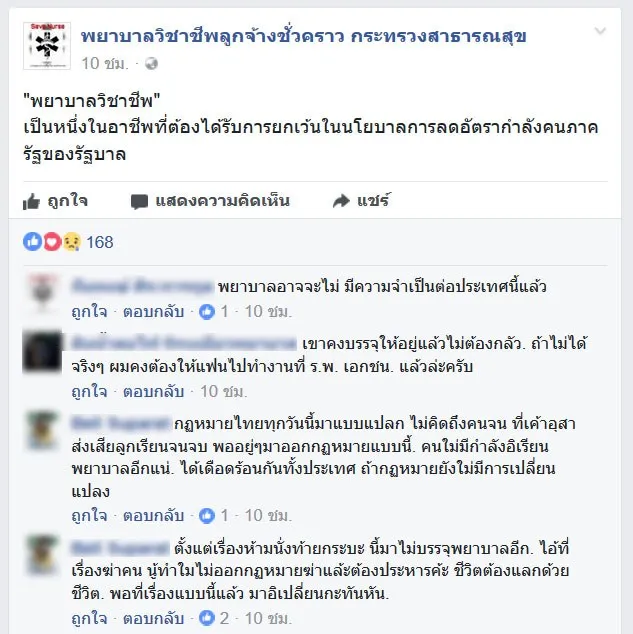Click the page profile picture thumbnail
Screen dimensions: 633x634
pos(47,46)
